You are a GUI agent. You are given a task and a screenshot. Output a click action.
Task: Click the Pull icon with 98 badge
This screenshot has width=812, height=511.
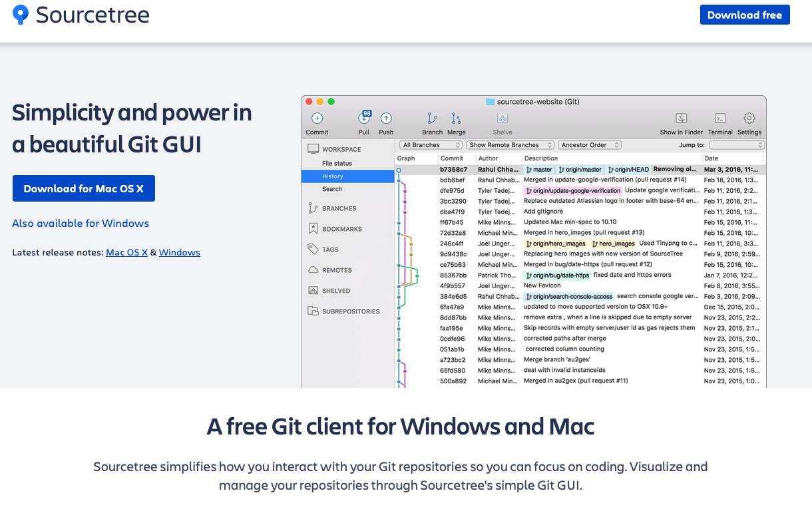click(364, 118)
